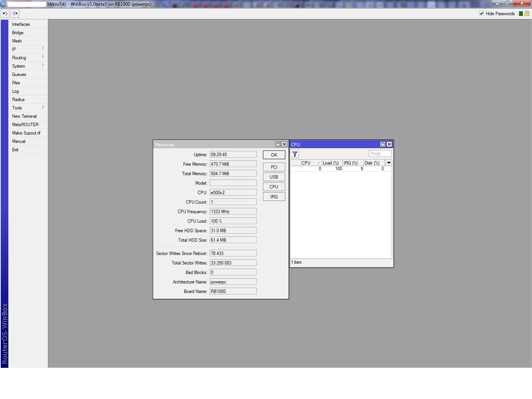The width and height of the screenshot is (532, 399).
Task: Choose Exit in the sidebar menu
Action: click(x=28, y=150)
